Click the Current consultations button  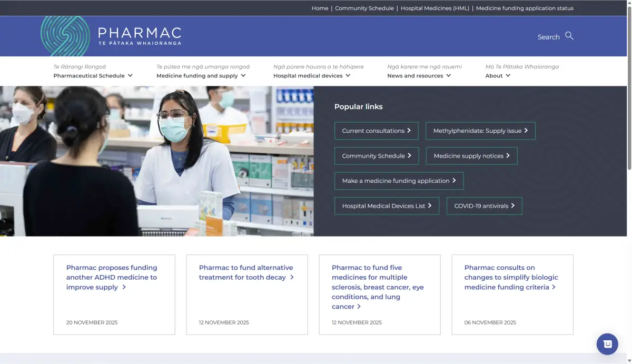click(x=376, y=131)
